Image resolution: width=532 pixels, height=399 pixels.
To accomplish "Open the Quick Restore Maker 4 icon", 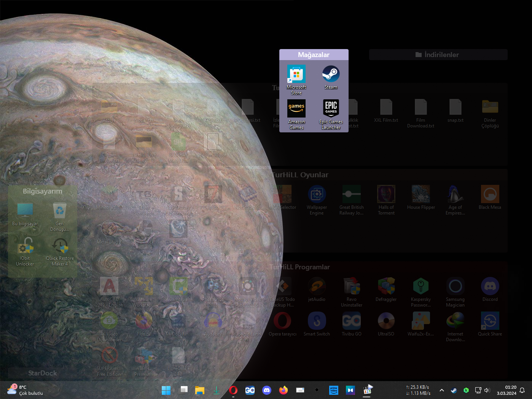I will click(60, 251).
